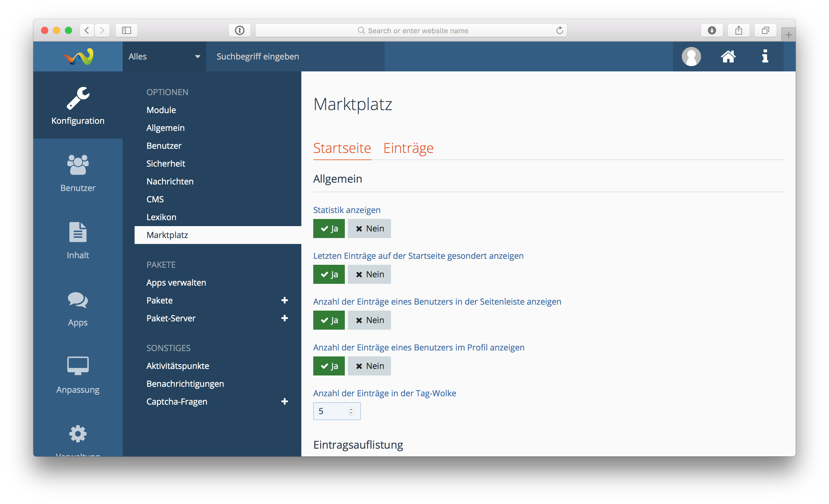Click the info icon in header
This screenshot has height=504, width=829.
[765, 57]
